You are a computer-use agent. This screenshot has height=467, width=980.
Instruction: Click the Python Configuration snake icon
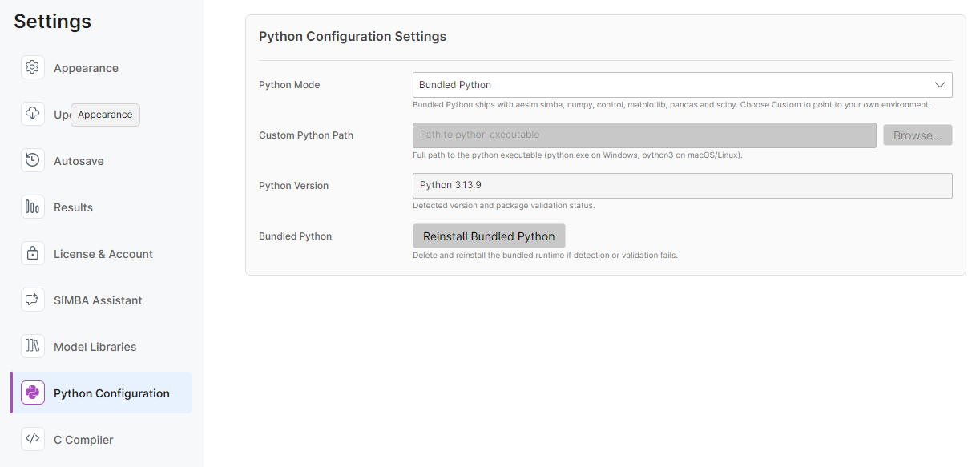pyautogui.click(x=33, y=393)
